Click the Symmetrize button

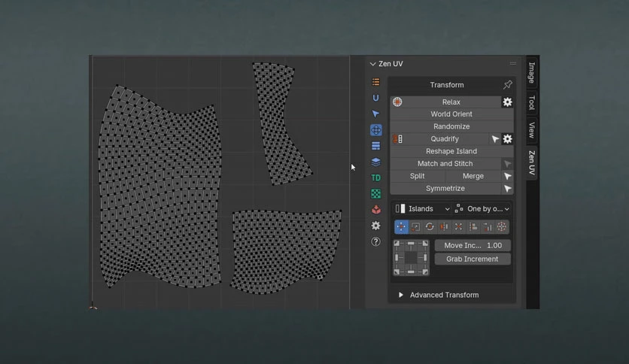[445, 189]
